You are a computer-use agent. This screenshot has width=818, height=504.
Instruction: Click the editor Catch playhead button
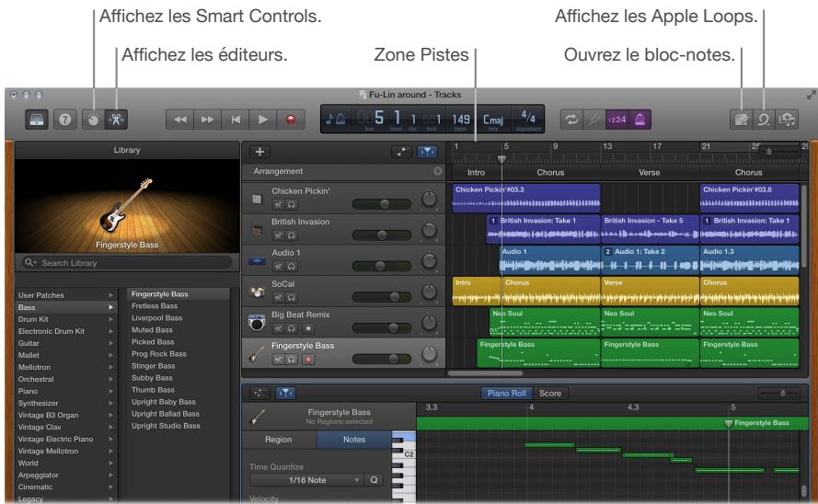(285, 393)
